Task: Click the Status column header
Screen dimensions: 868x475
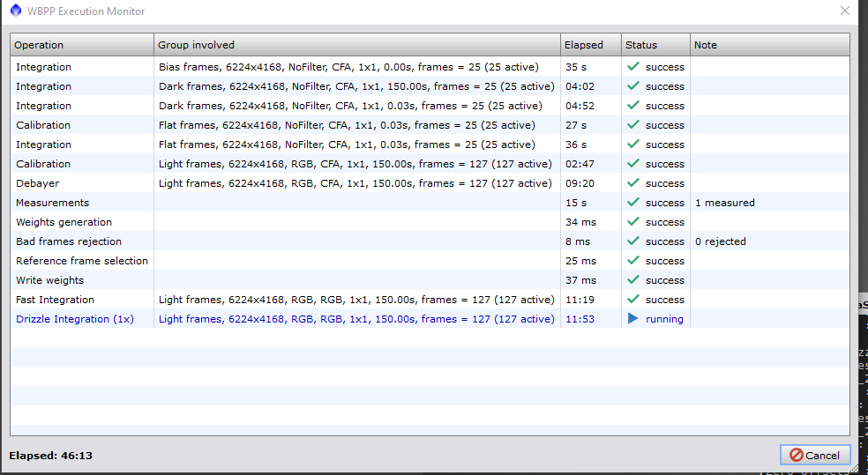Action: pos(655,45)
